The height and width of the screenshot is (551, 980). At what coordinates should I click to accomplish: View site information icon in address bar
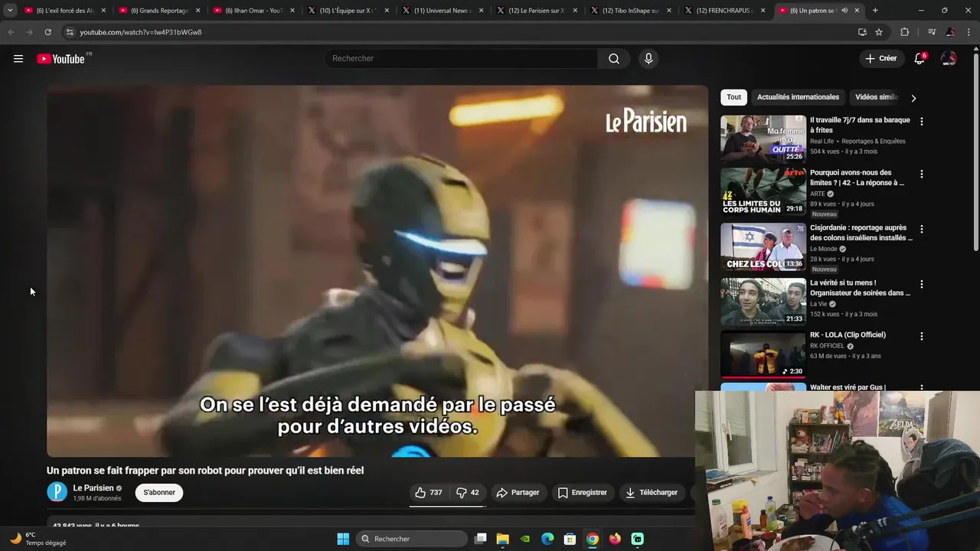click(70, 32)
